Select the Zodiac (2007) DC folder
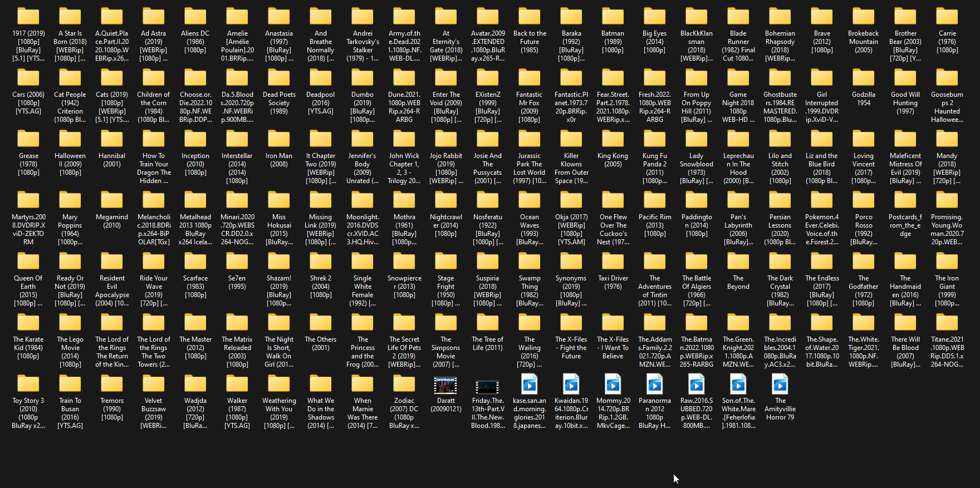 (404, 384)
